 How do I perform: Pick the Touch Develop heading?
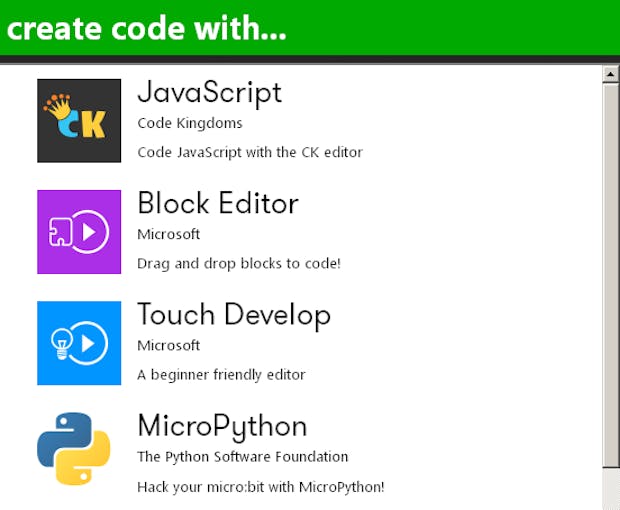(x=234, y=315)
